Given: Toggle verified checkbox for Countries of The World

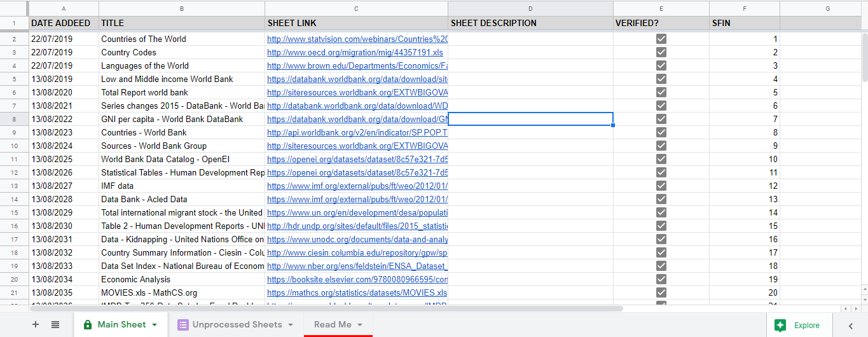Looking at the screenshot, I should [x=661, y=39].
